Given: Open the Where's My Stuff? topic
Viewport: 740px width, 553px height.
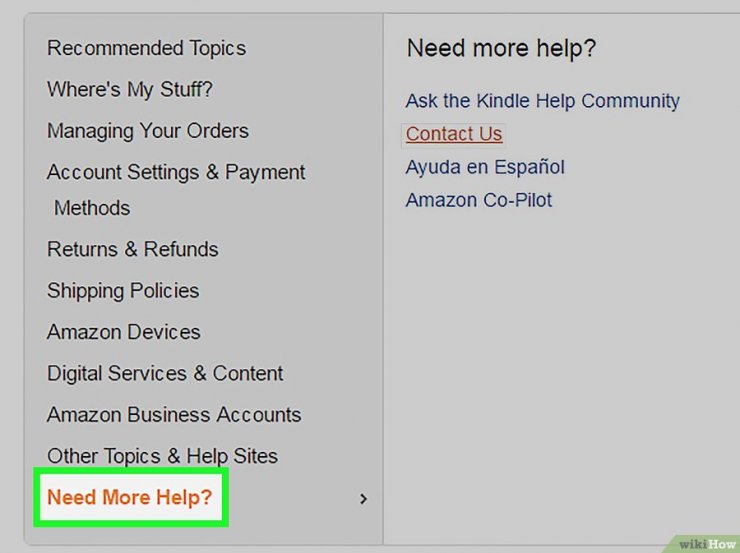Looking at the screenshot, I should coord(130,90).
